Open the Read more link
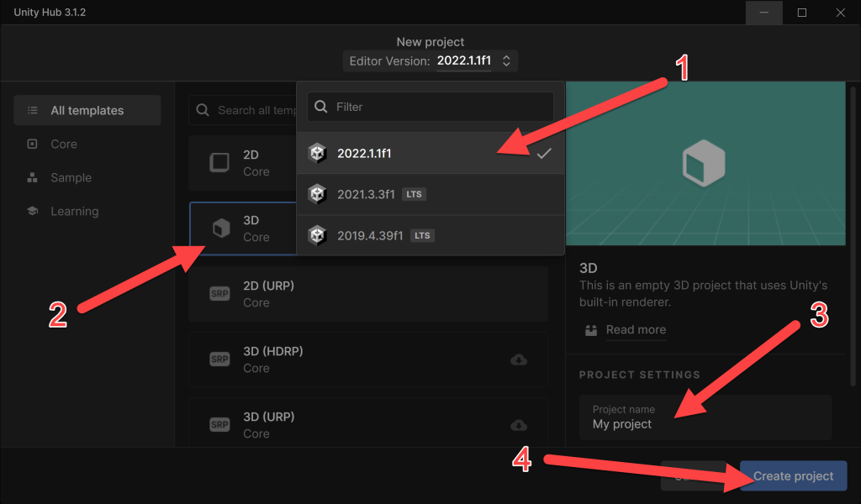This screenshot has height=504, width=861. [x=636, y=329]
